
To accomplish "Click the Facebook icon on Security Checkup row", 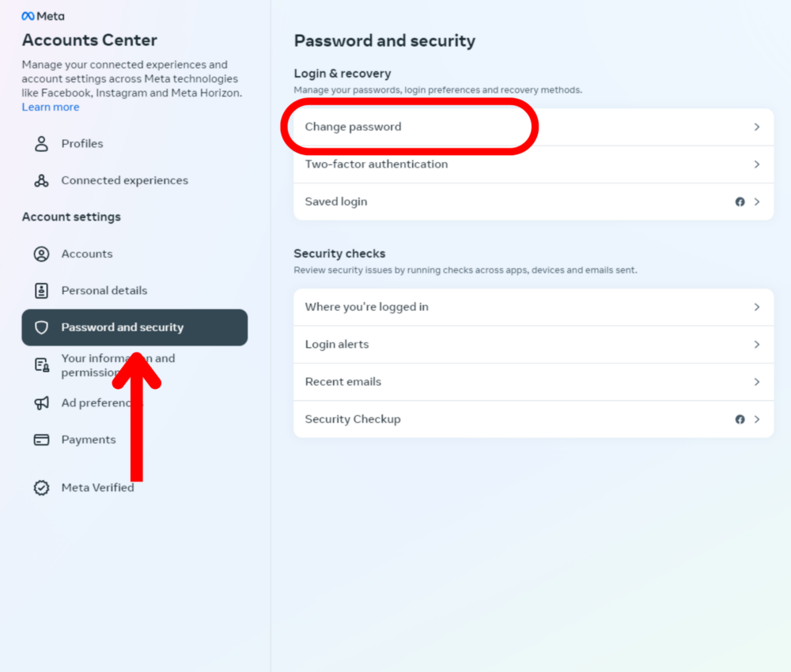I will 740,419.
